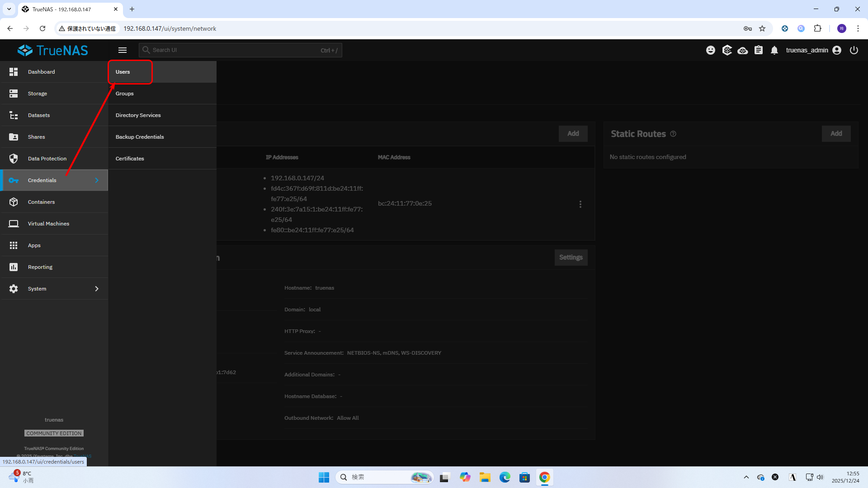Open the TrueNAS Connect cloud icon
Viewport: 868px width, 488px height.
[x=743, y=50]
